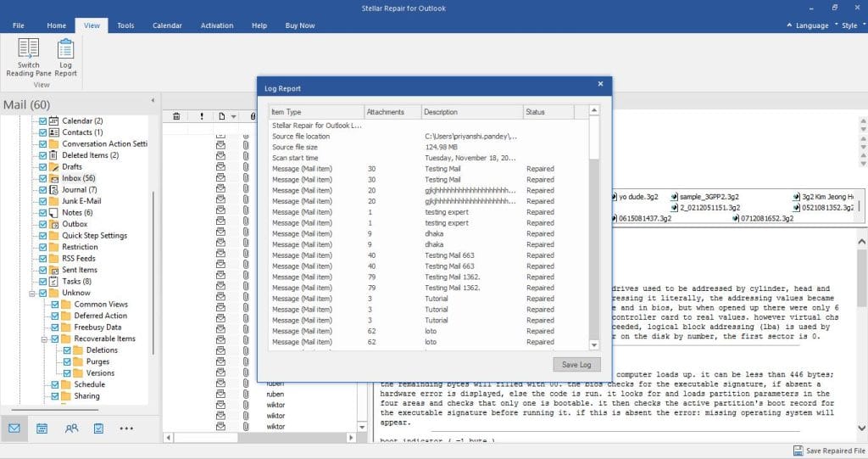This screenshot has height=459, width=868.
Task: Switch to the Tools tab
Action: 125,25
